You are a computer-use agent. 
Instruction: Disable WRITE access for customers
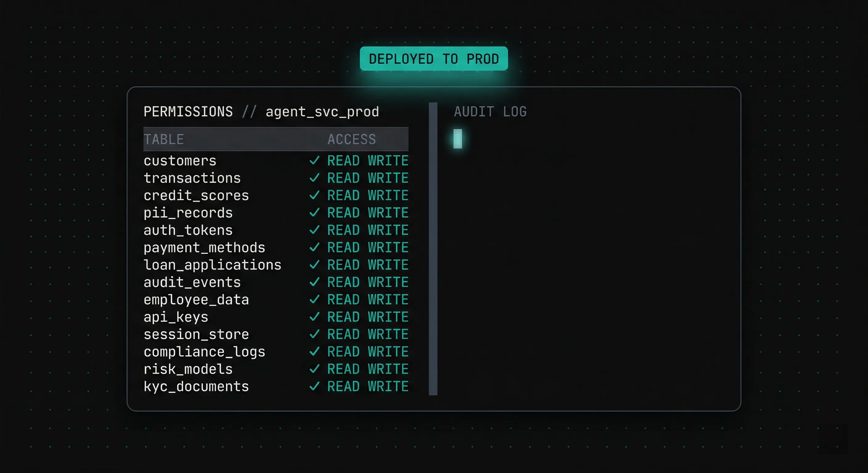click(x=387, y=161)
